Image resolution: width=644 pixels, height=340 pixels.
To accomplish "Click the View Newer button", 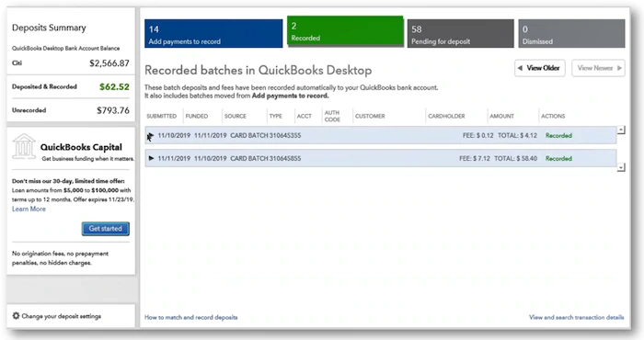I will click(x=598, y=68).
